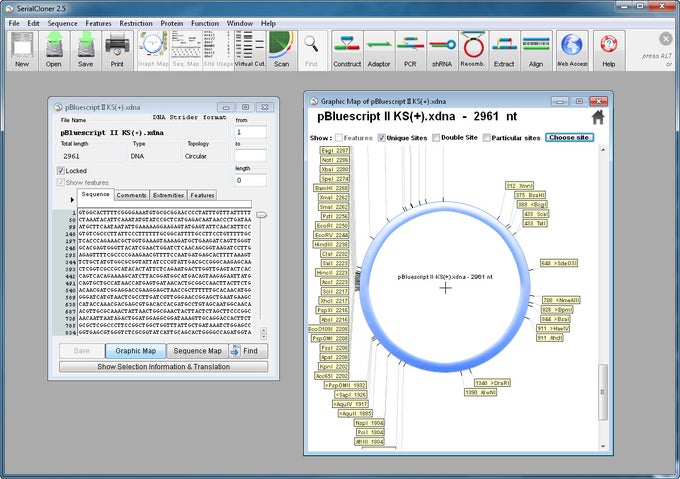680x479 pixels.
Task: Select the HindIII 2238 site label
Action: (x=330, y=244)
